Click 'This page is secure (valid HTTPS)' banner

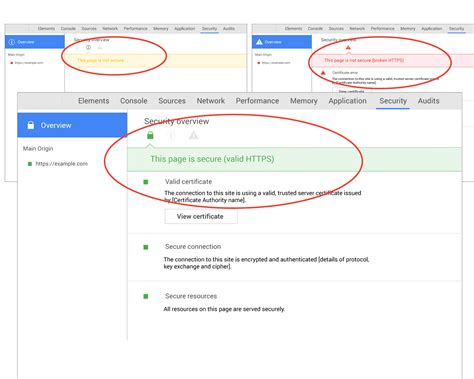(294, 159)
